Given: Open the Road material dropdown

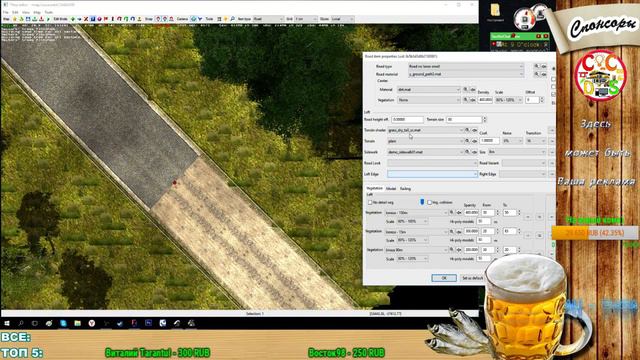Looking at the screenshot, I should pos(466,74).
